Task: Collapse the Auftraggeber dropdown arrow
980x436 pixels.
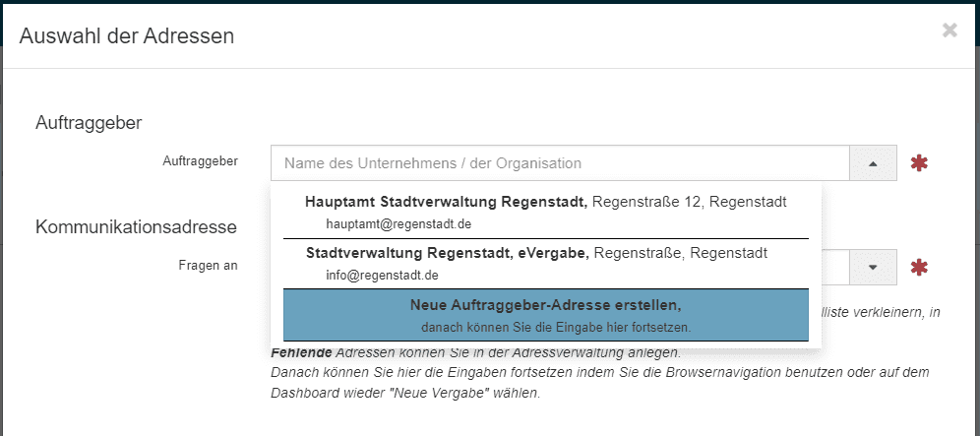Action: click(873, 163)
